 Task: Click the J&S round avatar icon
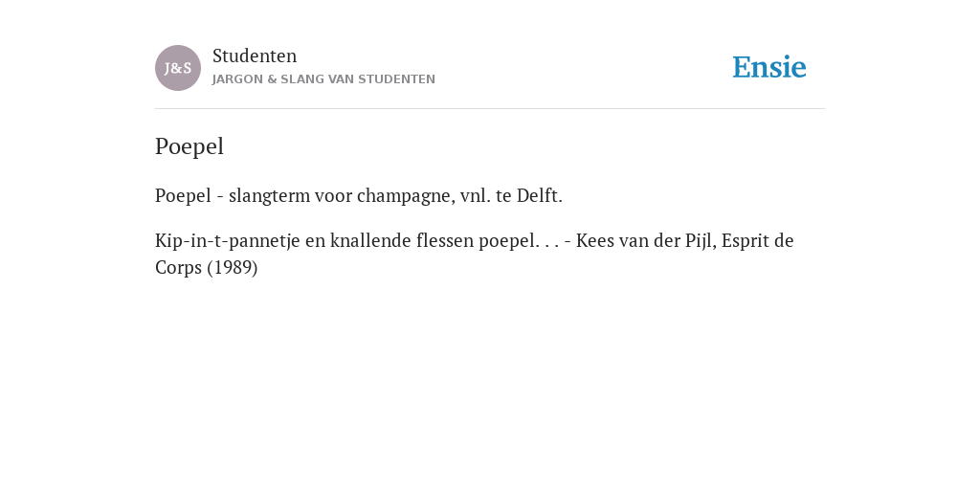[178, 68]
